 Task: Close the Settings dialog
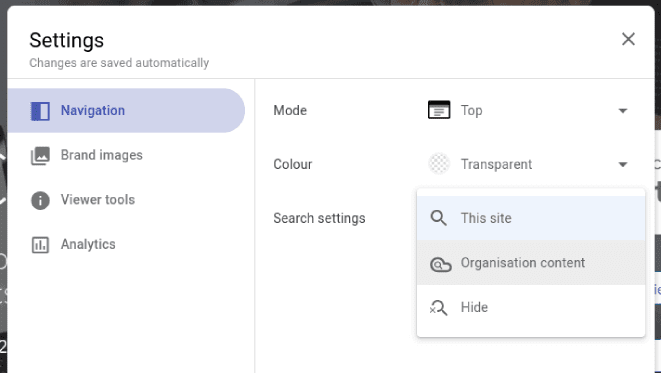tap(628, 39)
